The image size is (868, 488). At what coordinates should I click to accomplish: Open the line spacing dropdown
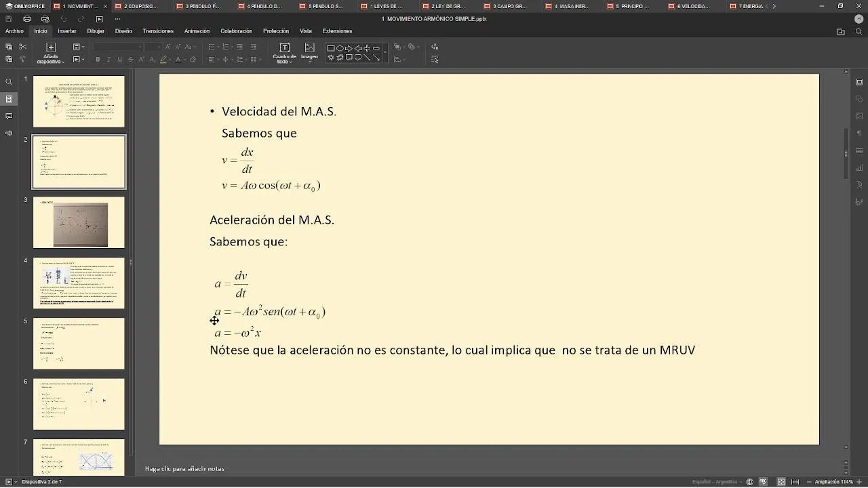coord(241,60)
